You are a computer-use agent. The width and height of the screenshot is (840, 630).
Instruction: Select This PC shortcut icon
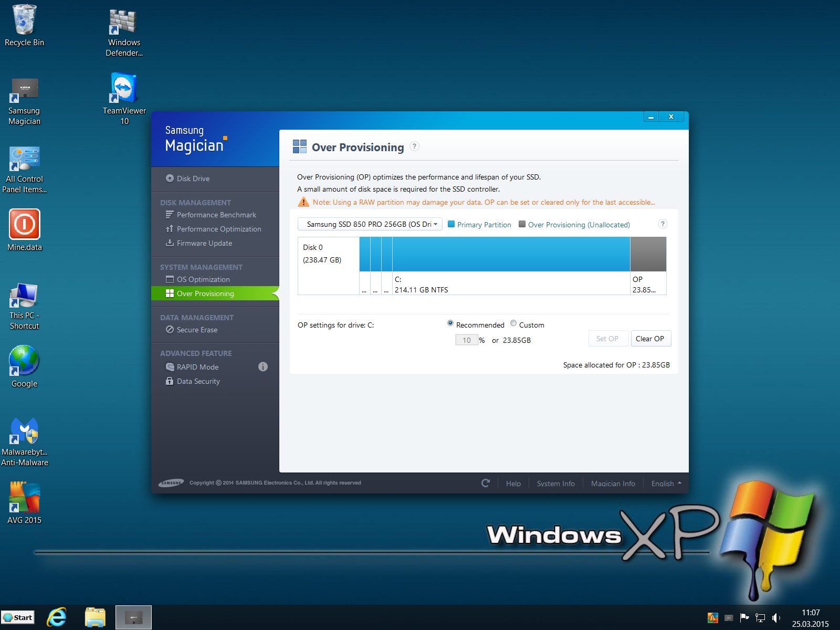24,306
